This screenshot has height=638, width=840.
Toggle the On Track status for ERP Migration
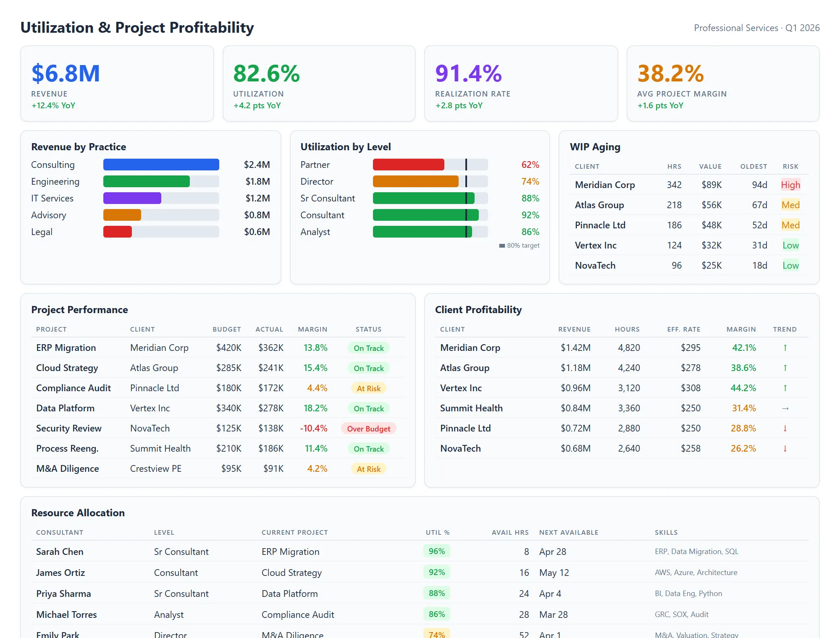click(368, 348)
